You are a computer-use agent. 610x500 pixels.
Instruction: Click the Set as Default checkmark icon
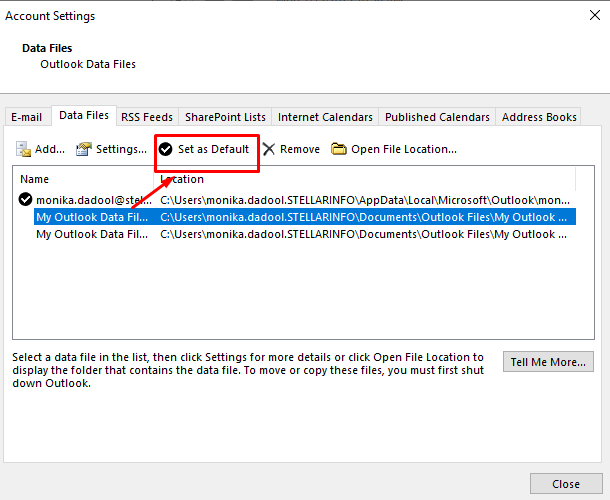pos(166,149)
